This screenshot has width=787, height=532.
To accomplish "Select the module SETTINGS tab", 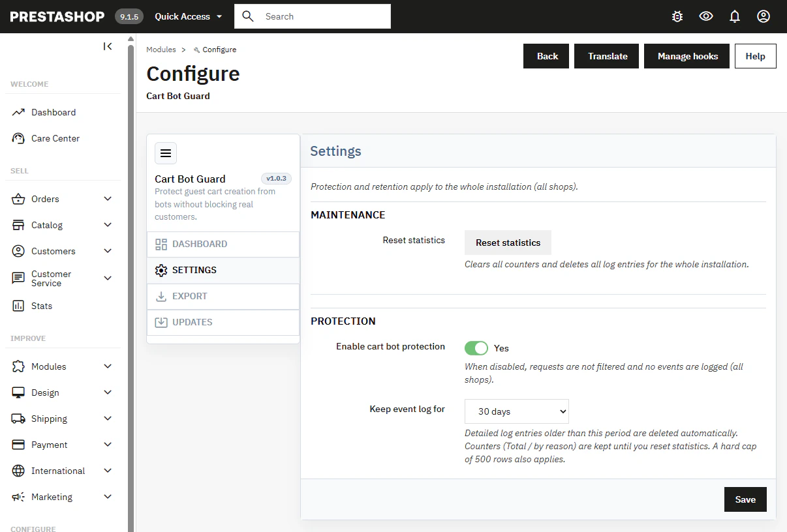I will tap(223, 270).
